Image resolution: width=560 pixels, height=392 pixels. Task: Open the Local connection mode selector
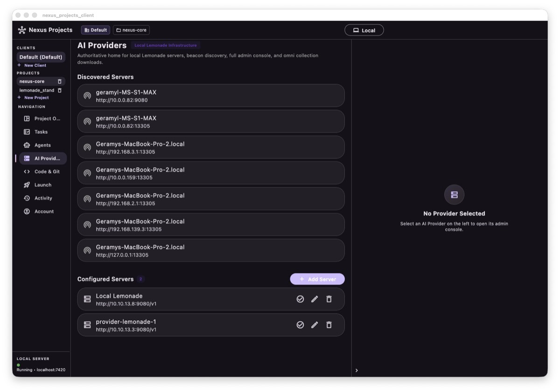coord(364,30)
